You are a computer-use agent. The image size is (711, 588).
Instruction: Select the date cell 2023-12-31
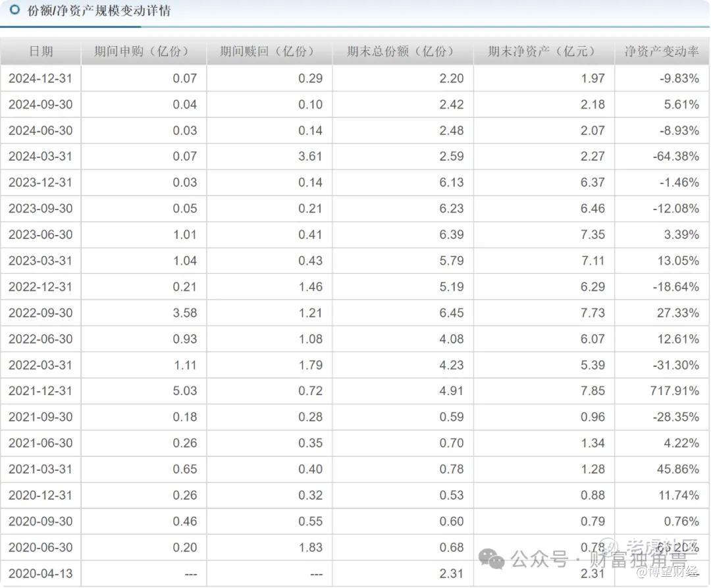(x=40, y=182)
